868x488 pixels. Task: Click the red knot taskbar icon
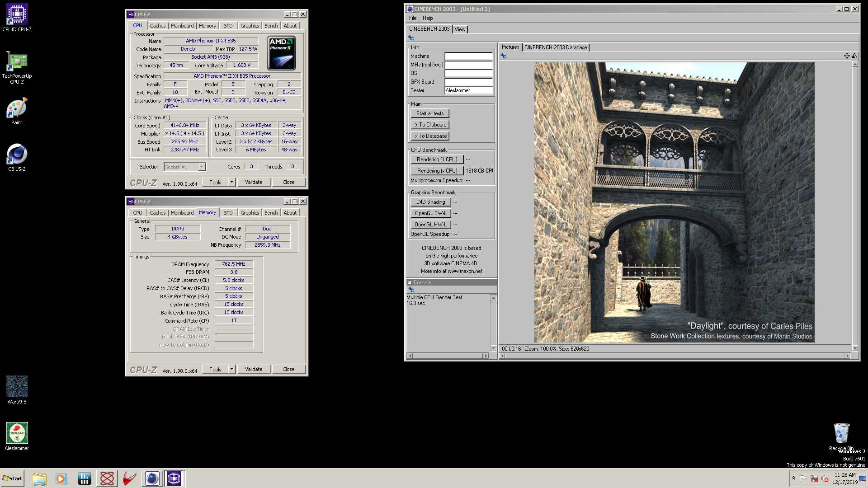point(107,479)
